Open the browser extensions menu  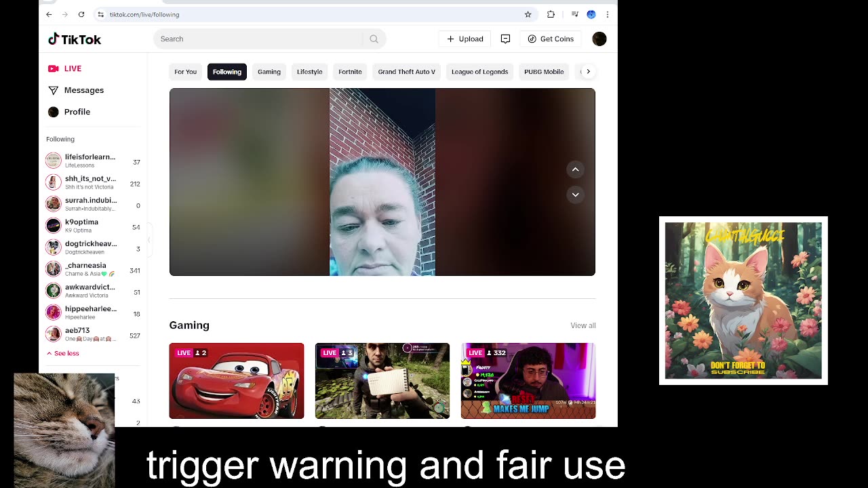(x=551, y=14)
